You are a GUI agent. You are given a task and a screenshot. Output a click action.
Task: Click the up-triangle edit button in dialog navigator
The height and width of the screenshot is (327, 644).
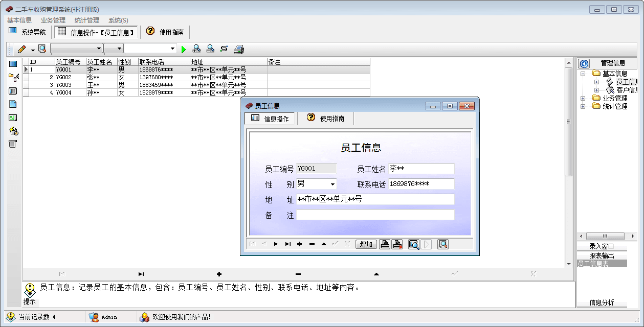[x=323, y=244]
